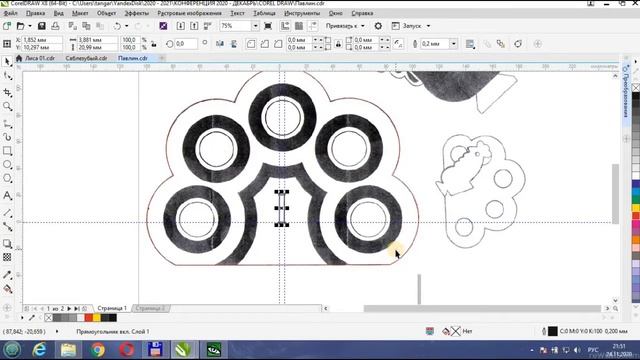
Task: Select the Polygon tool
Action: tap(7, 178)
